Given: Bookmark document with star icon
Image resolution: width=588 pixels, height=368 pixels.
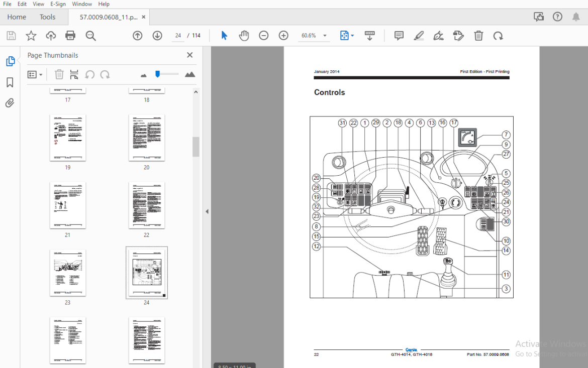Looking at the screenshot, I should (x=31, y=36).
